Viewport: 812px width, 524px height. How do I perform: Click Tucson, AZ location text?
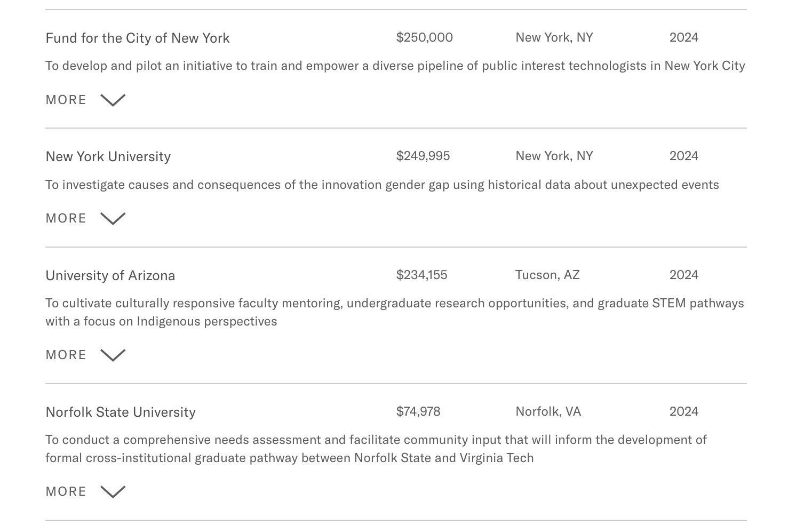pyautogui.click(x=547, y=275)
